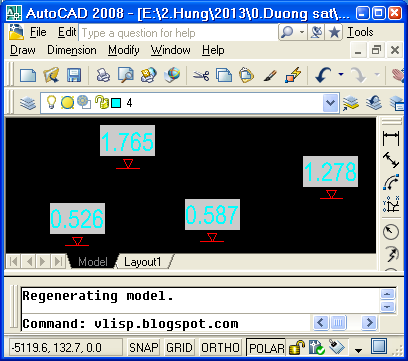Toggle GRID display in status bar

coord(179,348)
